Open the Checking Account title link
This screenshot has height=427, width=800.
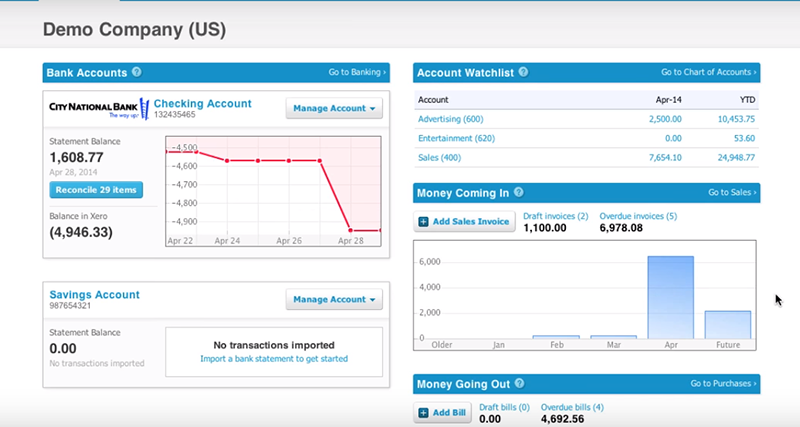(x=203, y=103)
